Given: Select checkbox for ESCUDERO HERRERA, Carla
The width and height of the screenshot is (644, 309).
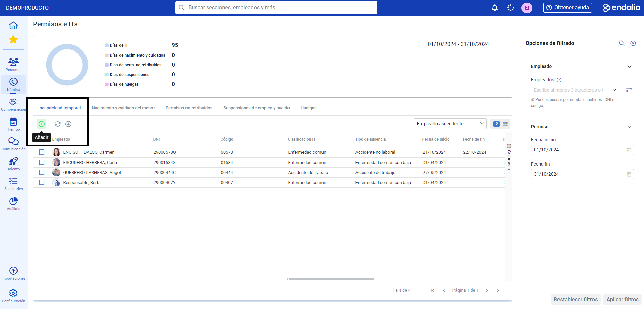Looking at the screenshot, I should coord(42,162).
